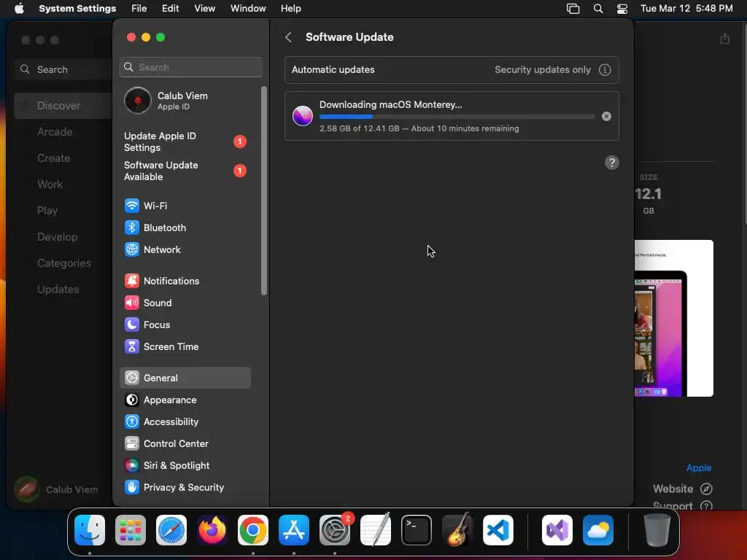Click the macOS Monterey icon
The image size is (747, 560).
coord(303,116)
